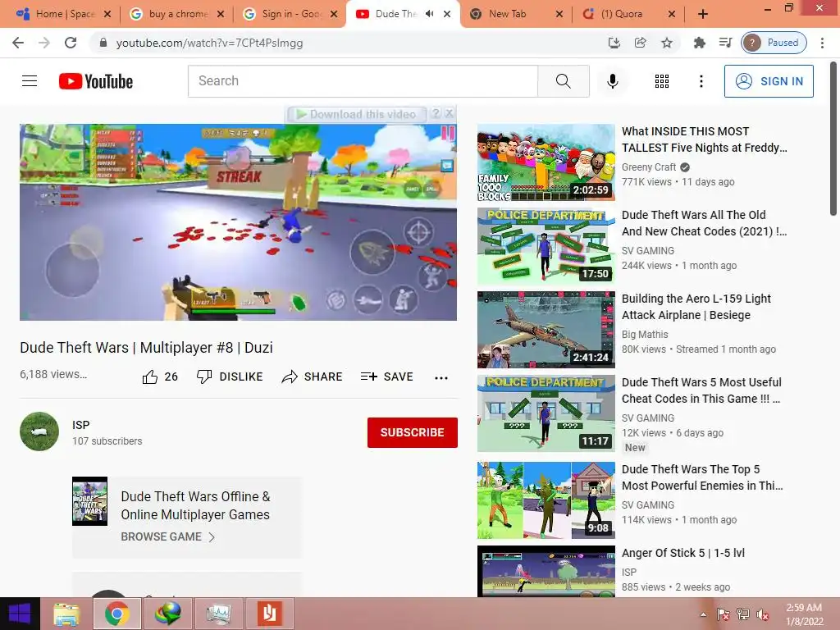Image resolution: width=840 pixels, height=630 pixels.
Task: Click the search magnifier button
Action: tap(563, 81)
